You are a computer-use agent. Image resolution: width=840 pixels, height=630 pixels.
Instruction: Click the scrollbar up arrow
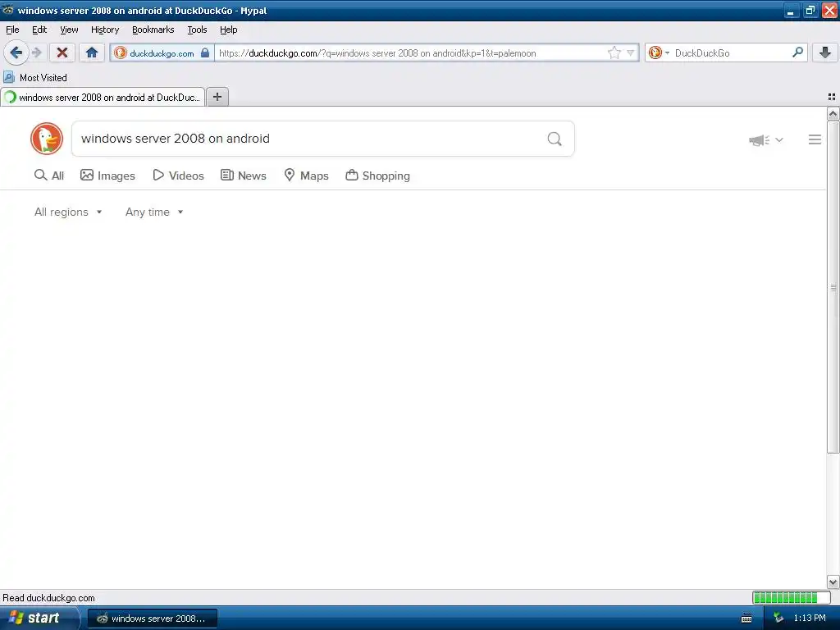833,113
